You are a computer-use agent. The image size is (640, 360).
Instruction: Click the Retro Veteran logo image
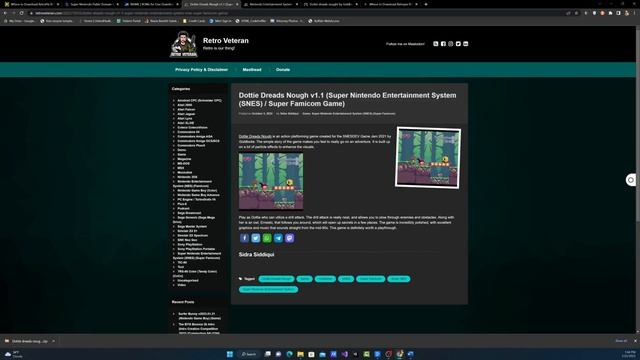[x=184, y=44]
